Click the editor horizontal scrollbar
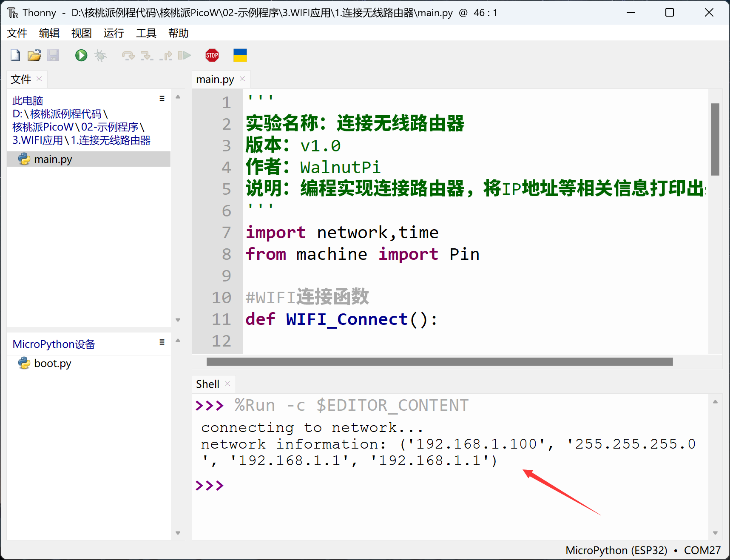The image size is (730, 560). pyautogui.click(x=439, y=362)
